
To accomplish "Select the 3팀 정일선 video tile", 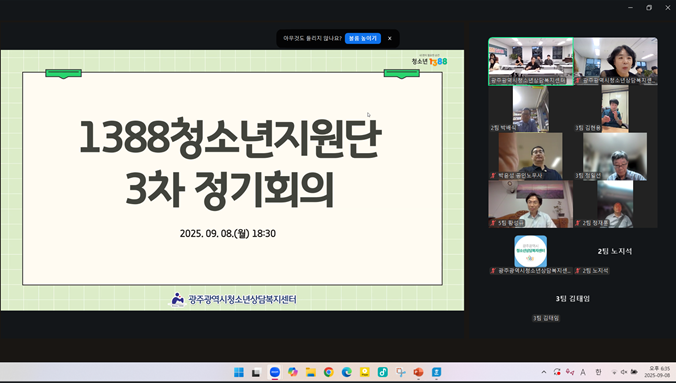I will pos(615,156).
